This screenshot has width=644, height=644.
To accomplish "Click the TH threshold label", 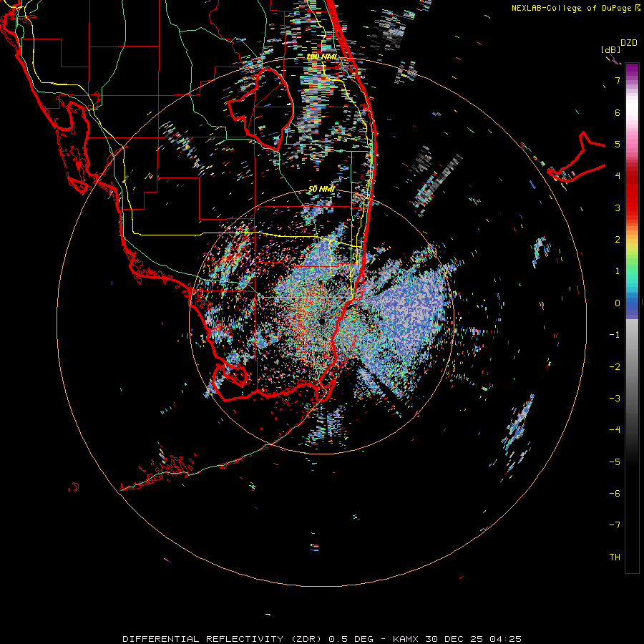I will pos(615,557).
